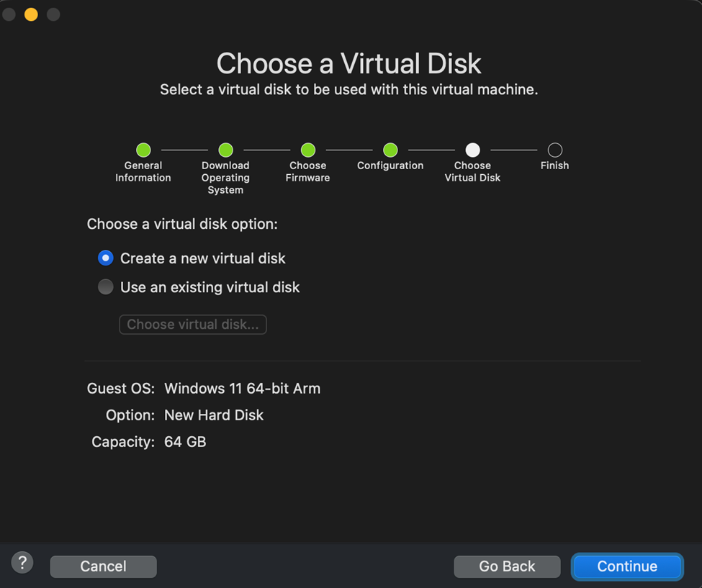Click the Download Operating System step circle
This screenshot has height=588, width=702.
(225, 150)
